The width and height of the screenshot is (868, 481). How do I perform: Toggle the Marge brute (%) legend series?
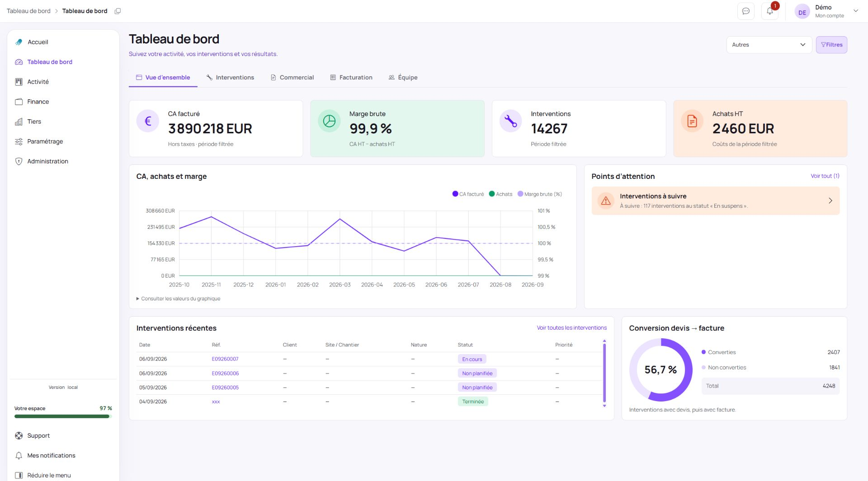click(540, 194)
